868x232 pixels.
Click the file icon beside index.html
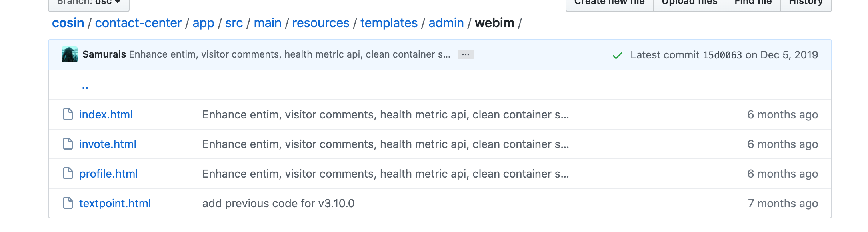[68, 114]
